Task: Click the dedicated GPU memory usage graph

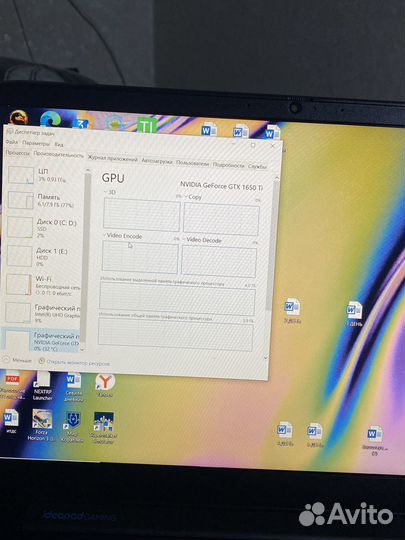Action: [x=177, y=298]
